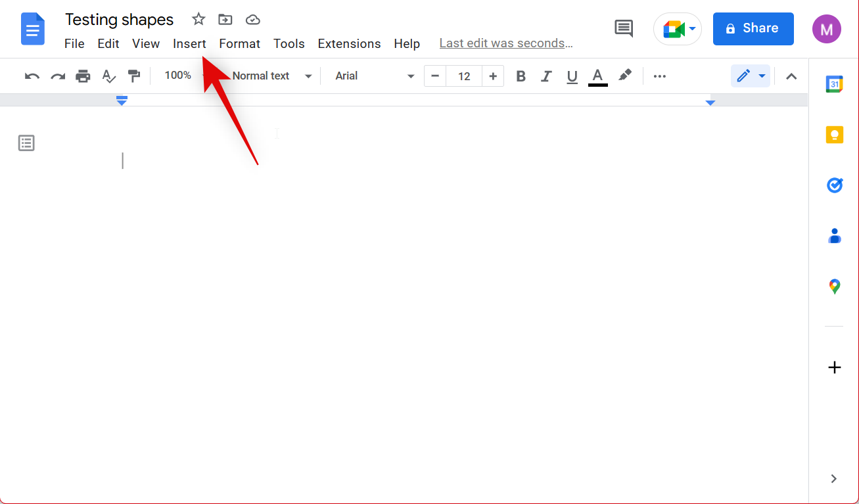Screen dimensions: 859x504
Task: Activate the paint format tool
Action: click(x=134, y=76)
